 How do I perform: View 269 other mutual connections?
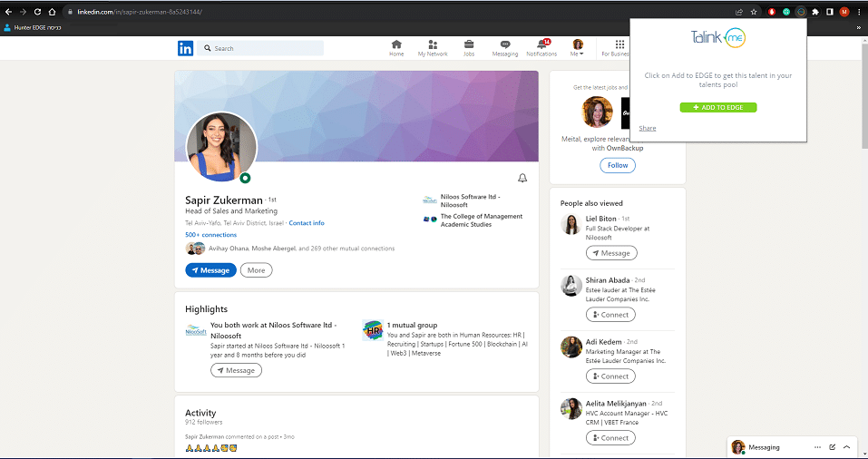tap(301, 249)
